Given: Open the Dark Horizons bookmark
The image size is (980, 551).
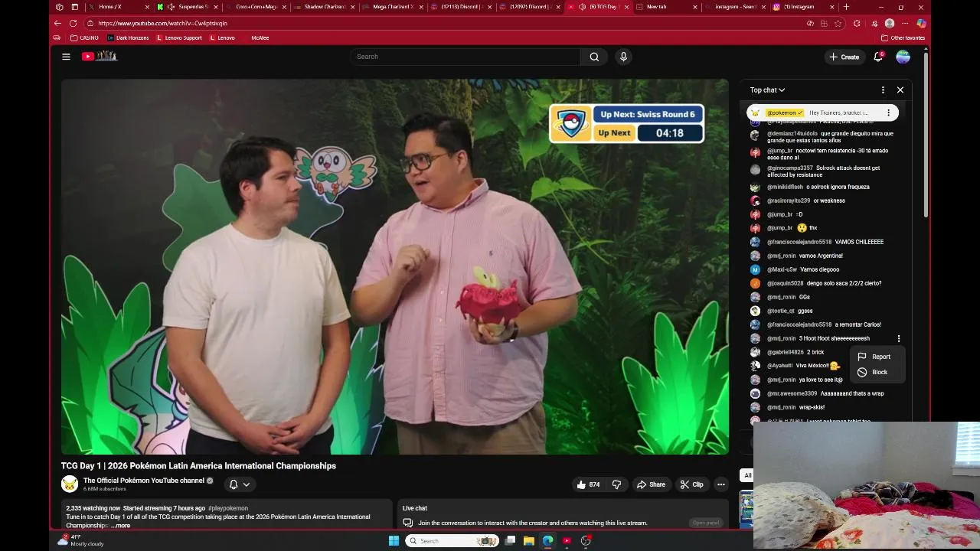Looking at the screenshot, I should (128, 37).
